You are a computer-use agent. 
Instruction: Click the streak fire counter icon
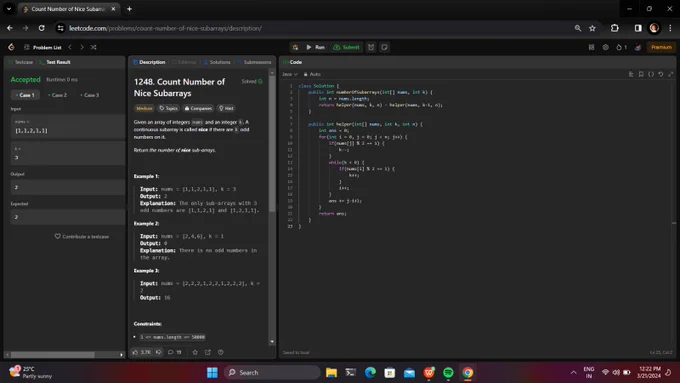click(621, 47)
